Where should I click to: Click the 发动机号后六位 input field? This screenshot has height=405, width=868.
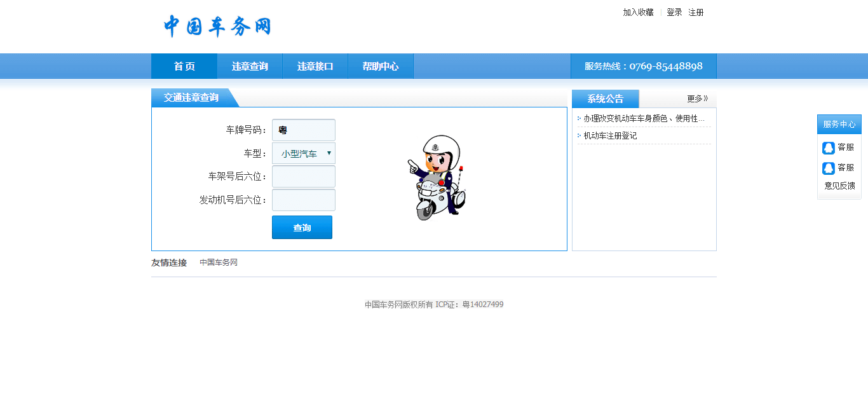pyautogui.click(x=304, y=200)
